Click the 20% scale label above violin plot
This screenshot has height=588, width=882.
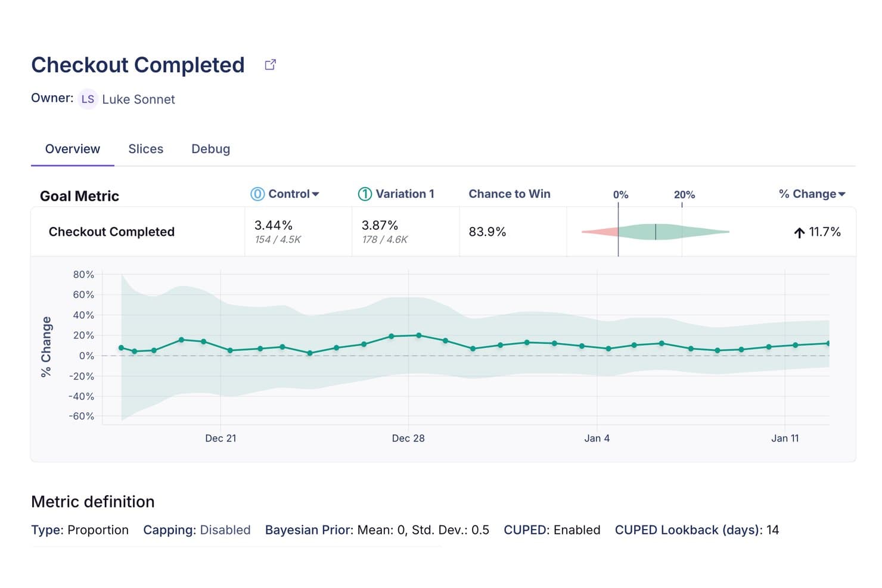tap(684, 195)
